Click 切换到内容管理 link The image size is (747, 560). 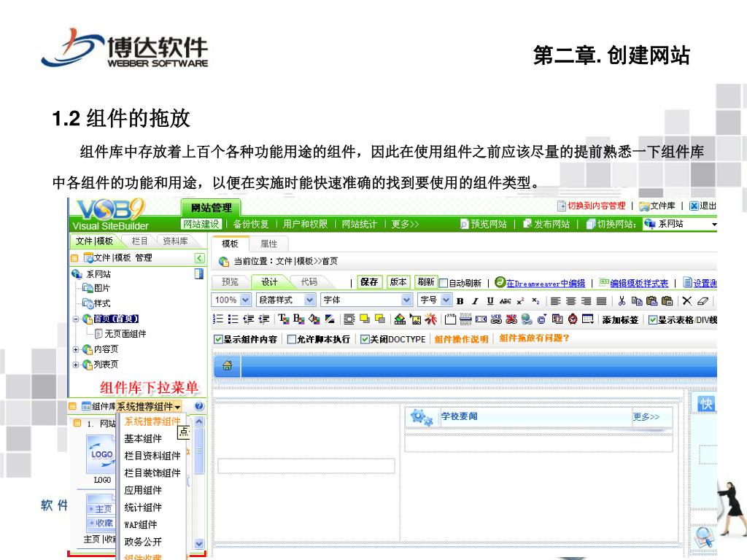tap(596, 206)
